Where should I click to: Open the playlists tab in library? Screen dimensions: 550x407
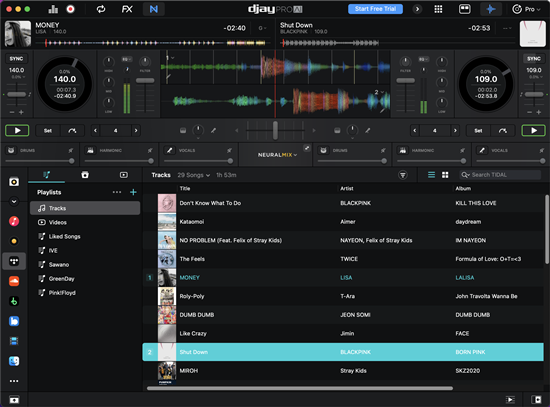click(46, 175)
